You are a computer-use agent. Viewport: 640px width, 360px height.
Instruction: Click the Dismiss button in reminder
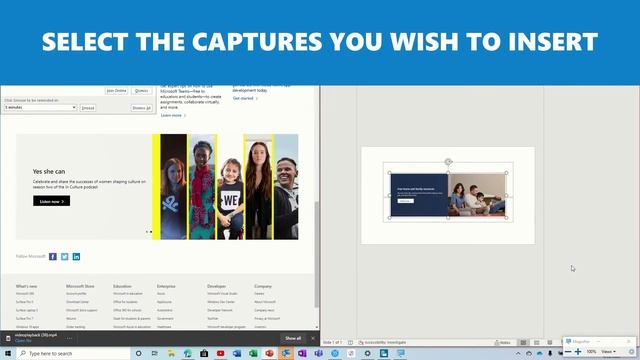(x=142, y=91)
